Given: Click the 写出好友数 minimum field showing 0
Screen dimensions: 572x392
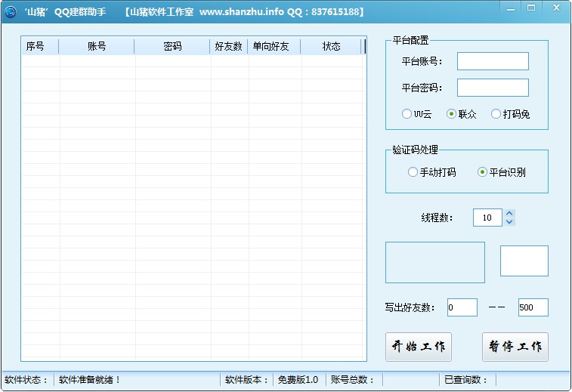Looking at the screenshot, I should [x=462, y=307].
